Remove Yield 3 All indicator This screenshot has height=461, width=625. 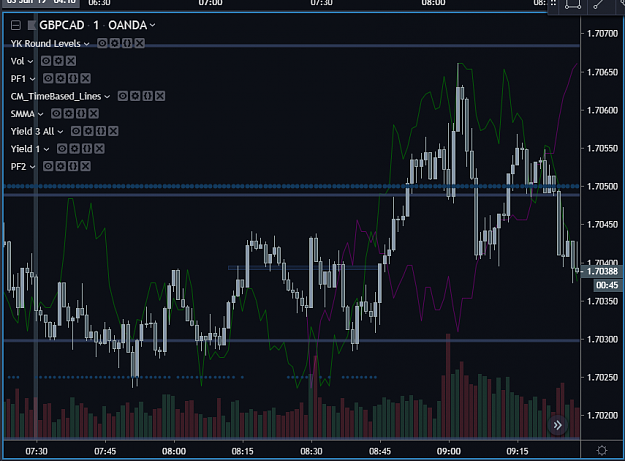click(113, 131)
